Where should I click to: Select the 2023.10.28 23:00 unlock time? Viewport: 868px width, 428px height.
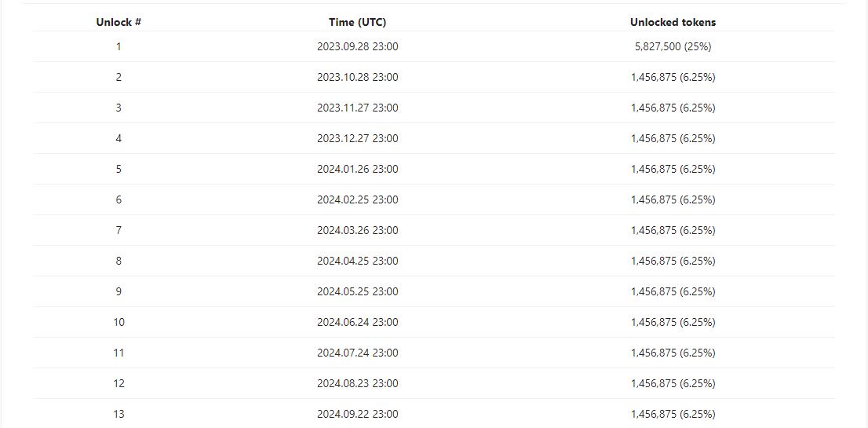point(358,77)
